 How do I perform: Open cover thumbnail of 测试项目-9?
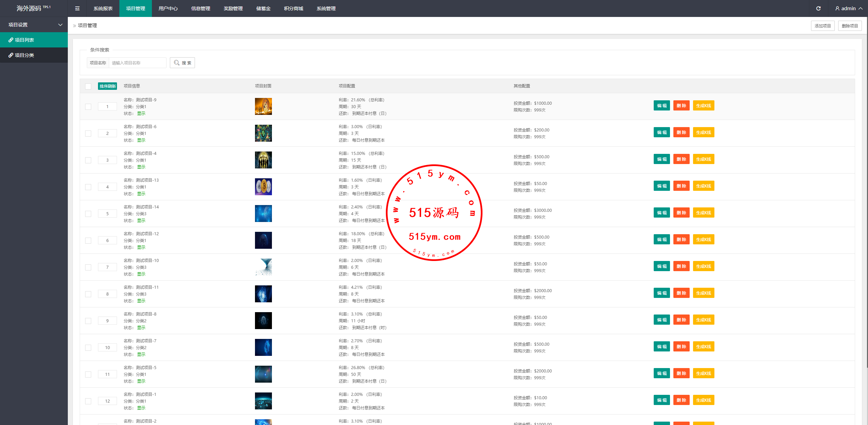tap(263, 106)
